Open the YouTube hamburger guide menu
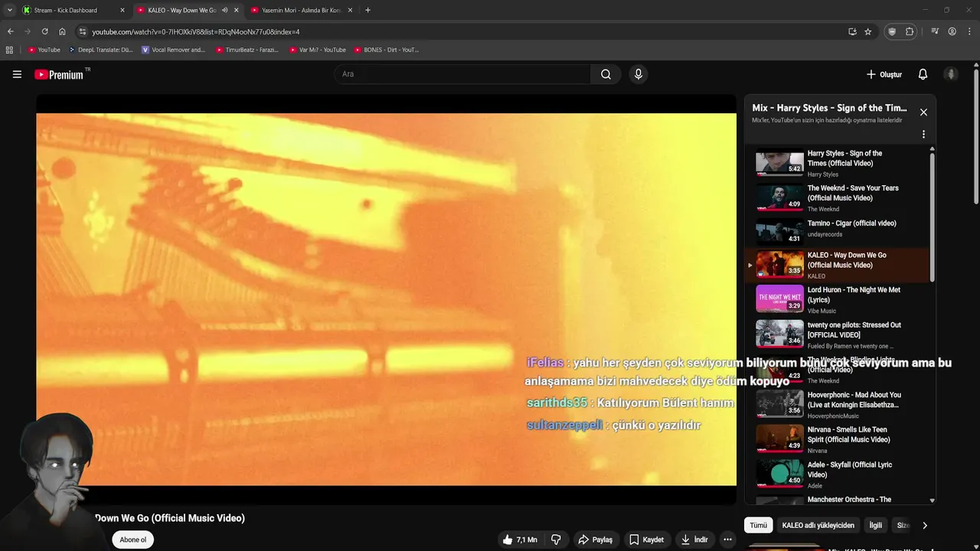The height and width of the screenshot is (551, 980). (x=17, y=74)
